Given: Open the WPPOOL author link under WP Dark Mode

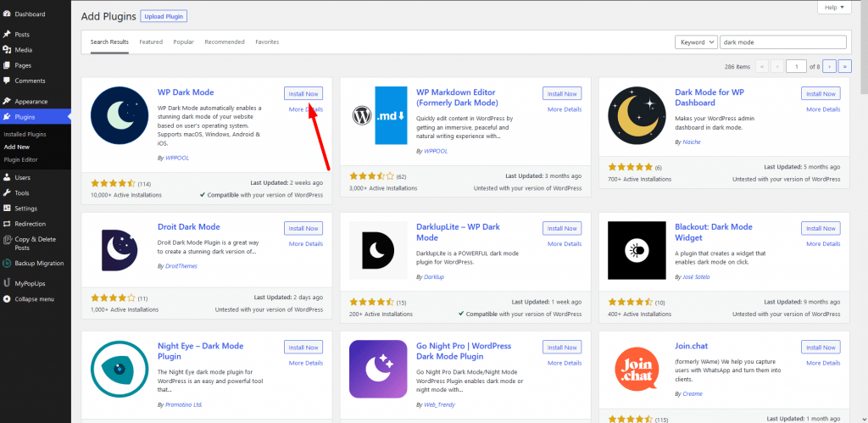Looking at the screenshot, I should (x=177, y=158).
